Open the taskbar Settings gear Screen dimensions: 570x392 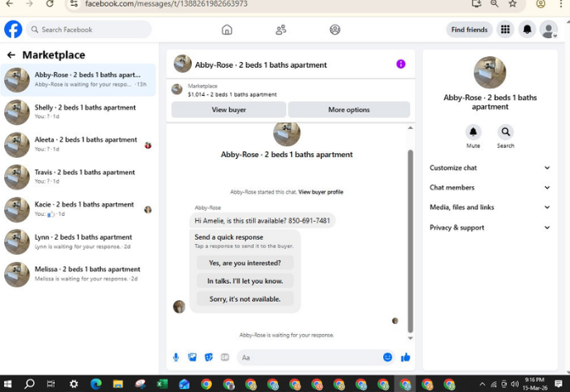pyautogui.click(x=74, y=384)
